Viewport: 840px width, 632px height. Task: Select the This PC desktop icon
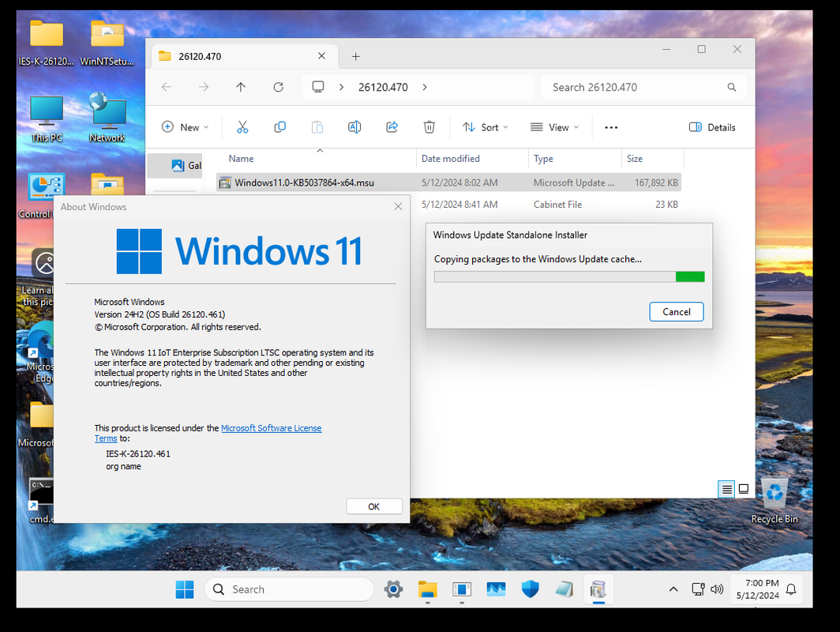(x=47, y=119)
